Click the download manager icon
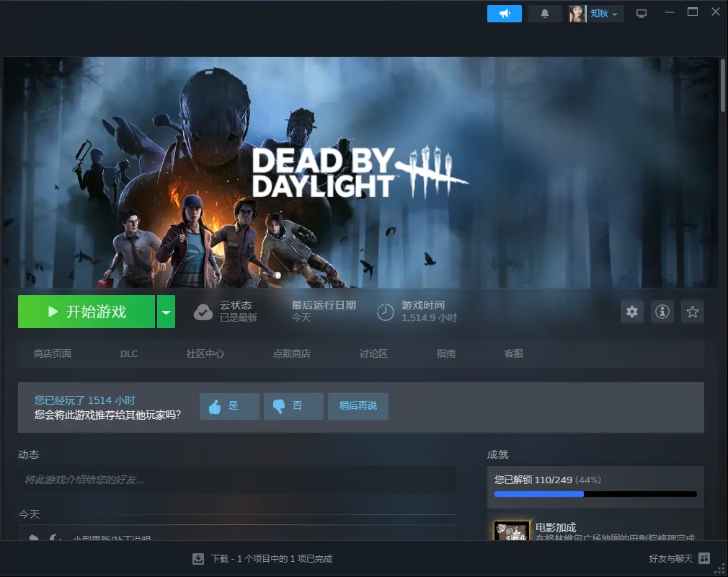 click(198, 558)
